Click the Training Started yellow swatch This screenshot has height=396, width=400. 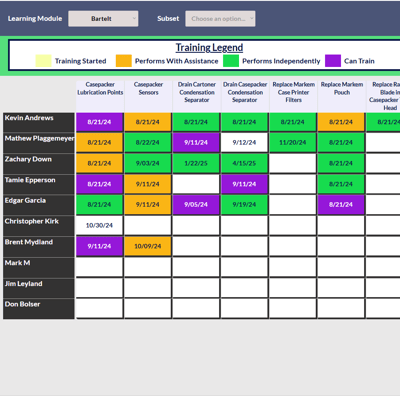coord(43,61)
